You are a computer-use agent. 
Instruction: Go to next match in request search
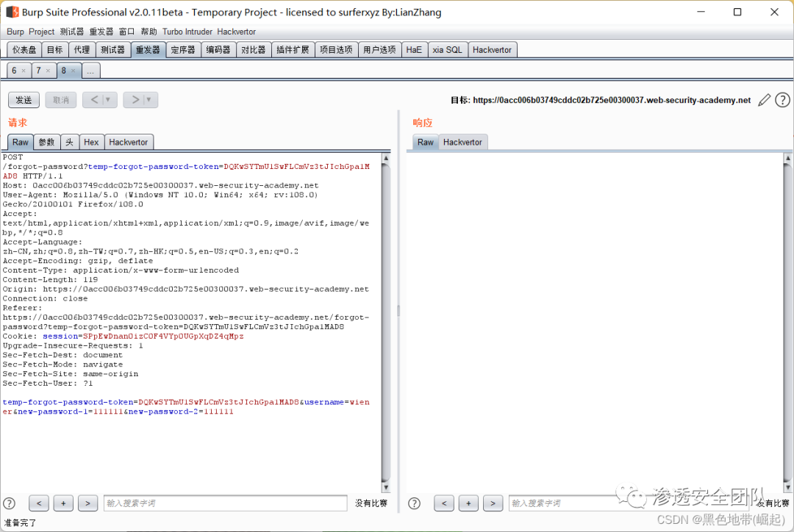click(x=87, y=503)
